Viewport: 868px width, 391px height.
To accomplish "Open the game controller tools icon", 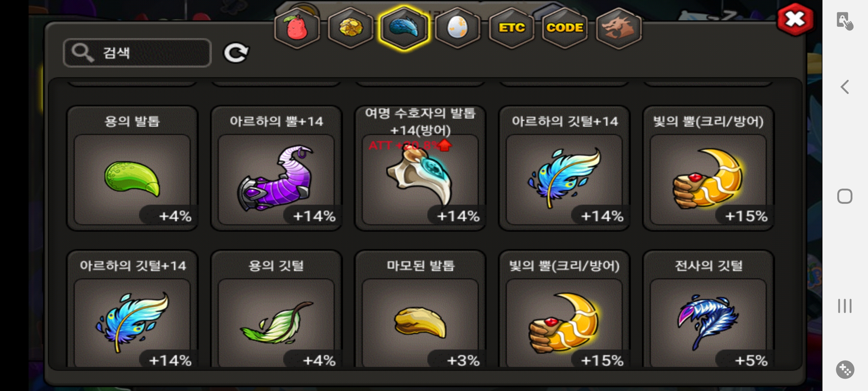I will tap(845, 370).
